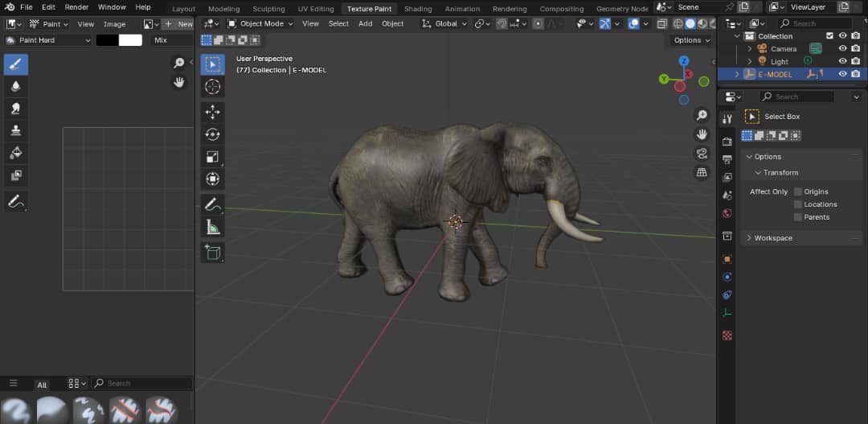Click the blue Z axis on navigation gizmo
This screenshot has width=868, height=424.
click(x=684, y=61)
